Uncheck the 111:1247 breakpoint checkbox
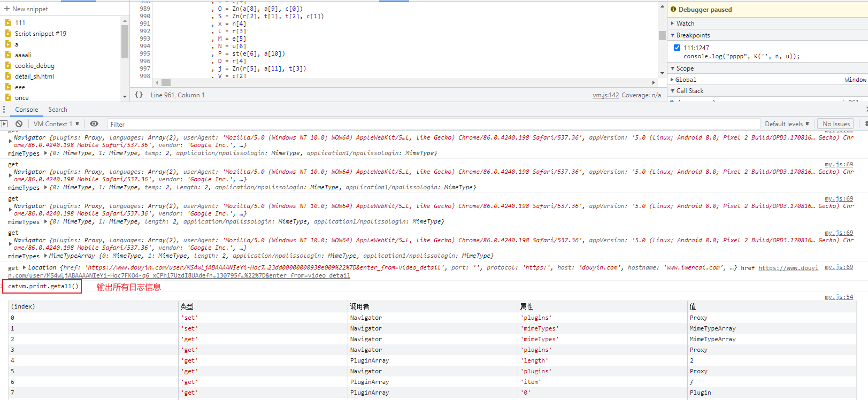868x400 pixels. pos(677,48)
